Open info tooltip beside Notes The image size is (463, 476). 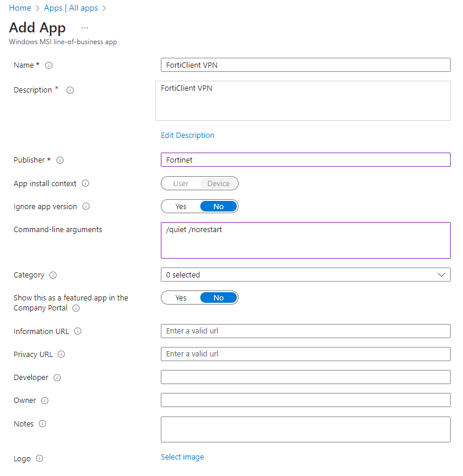point(42,424)
